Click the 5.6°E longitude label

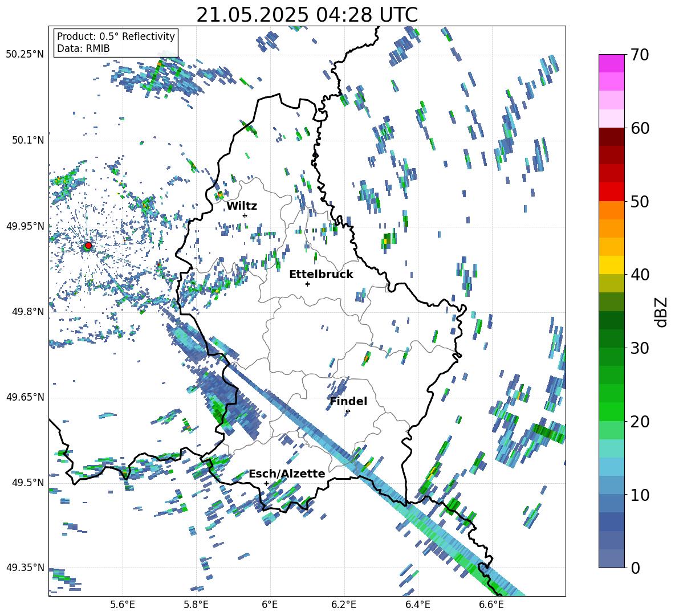[123, 605]
